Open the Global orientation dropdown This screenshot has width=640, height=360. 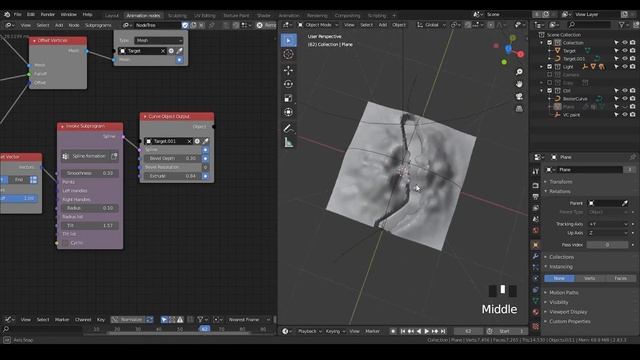[x=431, y=25]
